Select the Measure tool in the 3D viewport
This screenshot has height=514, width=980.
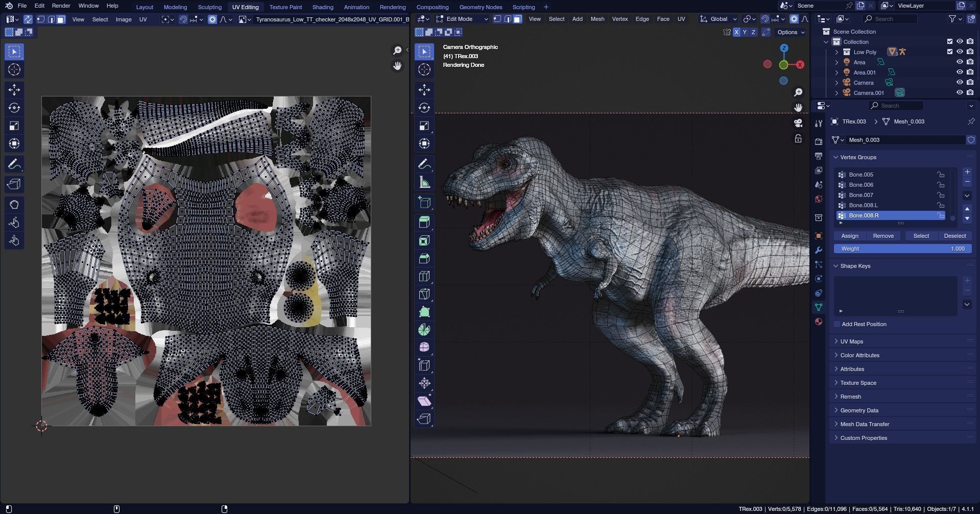tap(424, 182)
